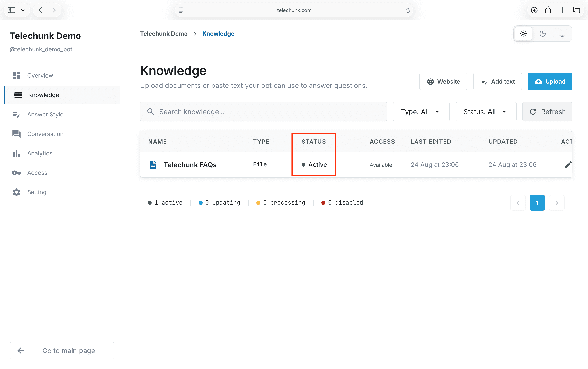588x369 pixels.
Task: Click the 0 processing status count
Action: click(x=281, y=203)
